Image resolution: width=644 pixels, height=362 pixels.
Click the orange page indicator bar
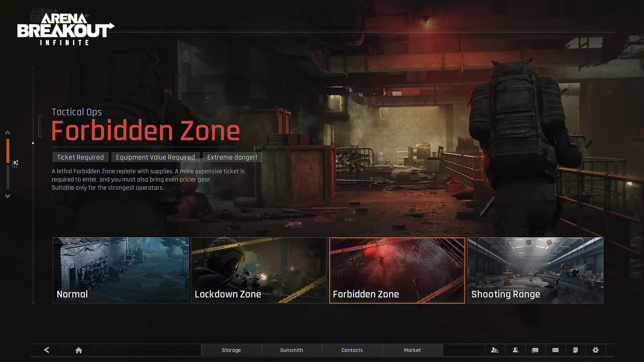pyautogui.click(x=8, y=151)
